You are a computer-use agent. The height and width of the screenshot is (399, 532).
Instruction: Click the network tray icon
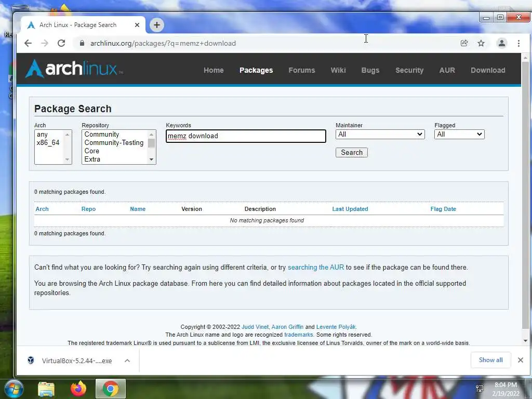pos(480,389)
